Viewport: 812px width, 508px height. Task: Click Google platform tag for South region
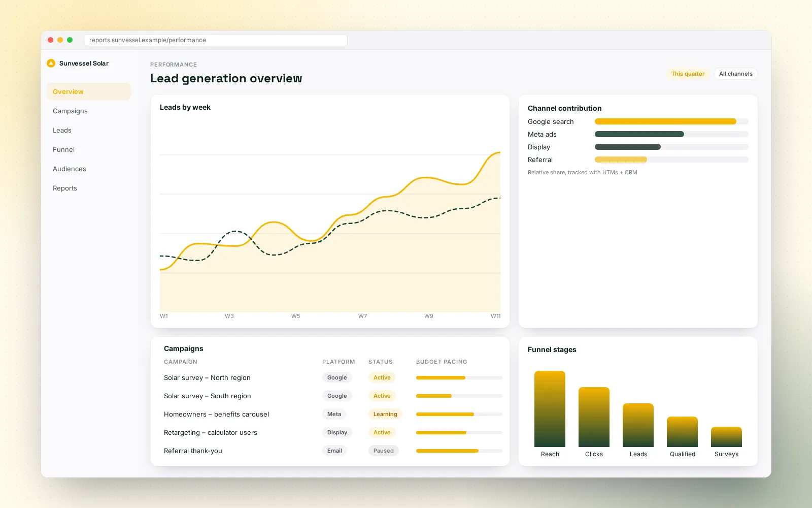click(337, 396)
